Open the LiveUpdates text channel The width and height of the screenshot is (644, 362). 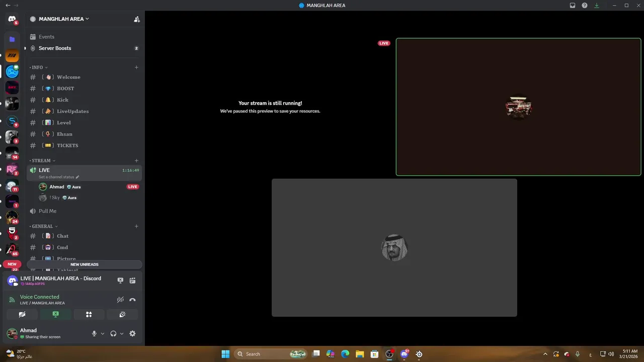84,111
